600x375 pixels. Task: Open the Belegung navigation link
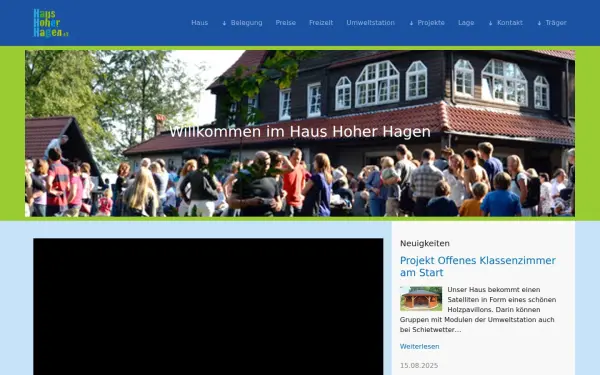click(246, 23)
